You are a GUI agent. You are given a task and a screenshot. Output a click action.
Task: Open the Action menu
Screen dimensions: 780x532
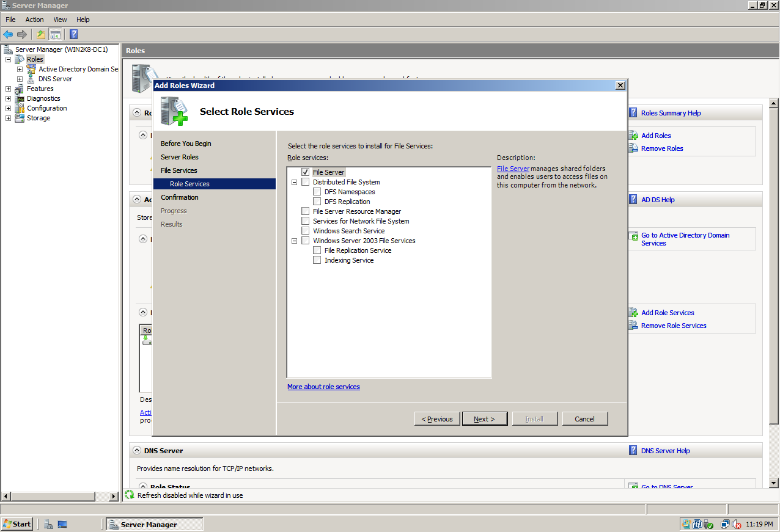click(x=34, y=20)
